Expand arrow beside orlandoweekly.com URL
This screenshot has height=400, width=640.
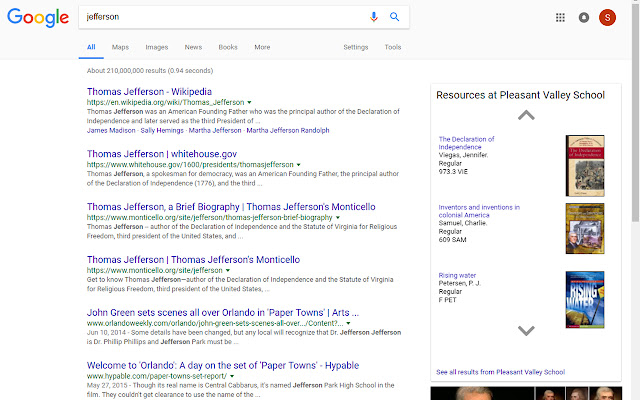(x=348, y=323)
